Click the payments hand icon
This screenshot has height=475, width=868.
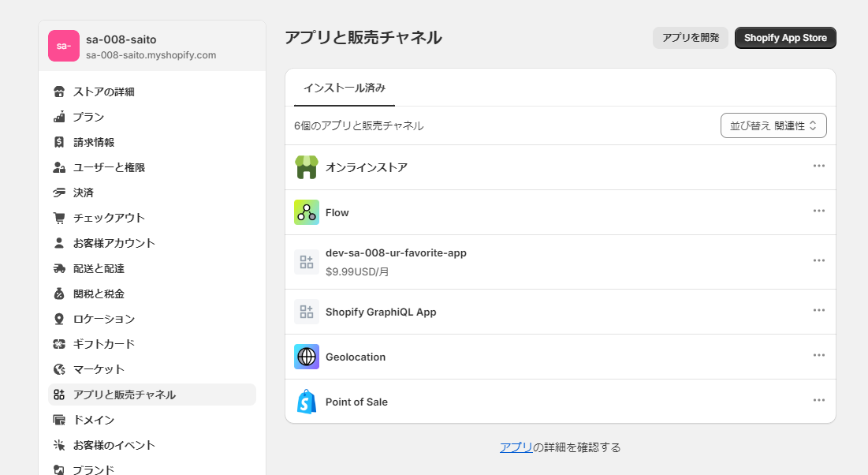[x=59, y=193]
